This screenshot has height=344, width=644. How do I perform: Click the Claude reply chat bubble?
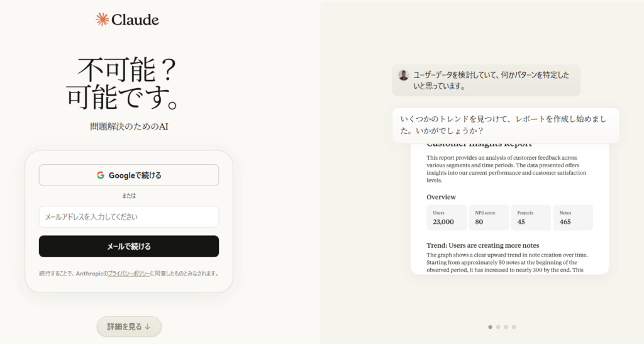coord(506,126)
